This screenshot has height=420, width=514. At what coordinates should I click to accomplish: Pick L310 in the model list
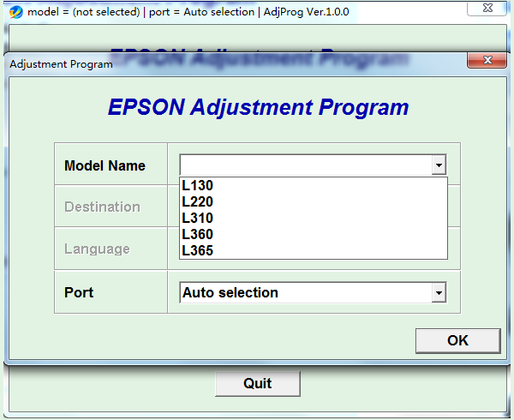198,219
